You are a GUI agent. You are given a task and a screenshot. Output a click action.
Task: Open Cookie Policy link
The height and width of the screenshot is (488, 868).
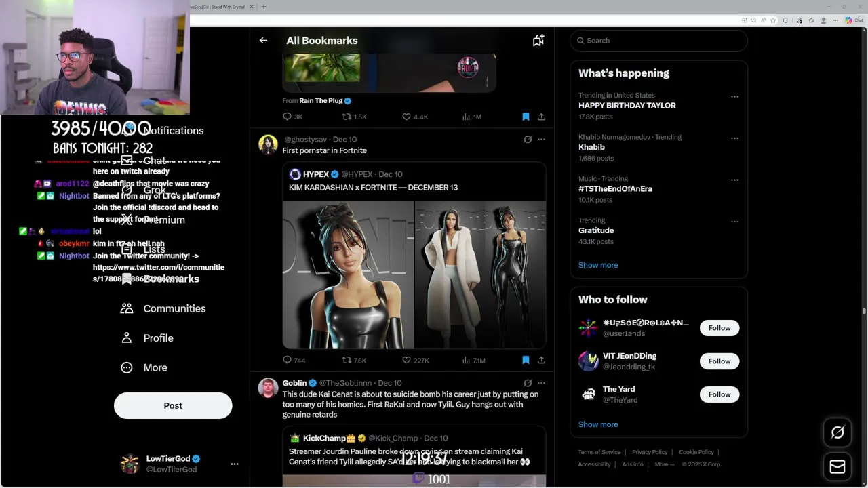[x=696, y=452]
